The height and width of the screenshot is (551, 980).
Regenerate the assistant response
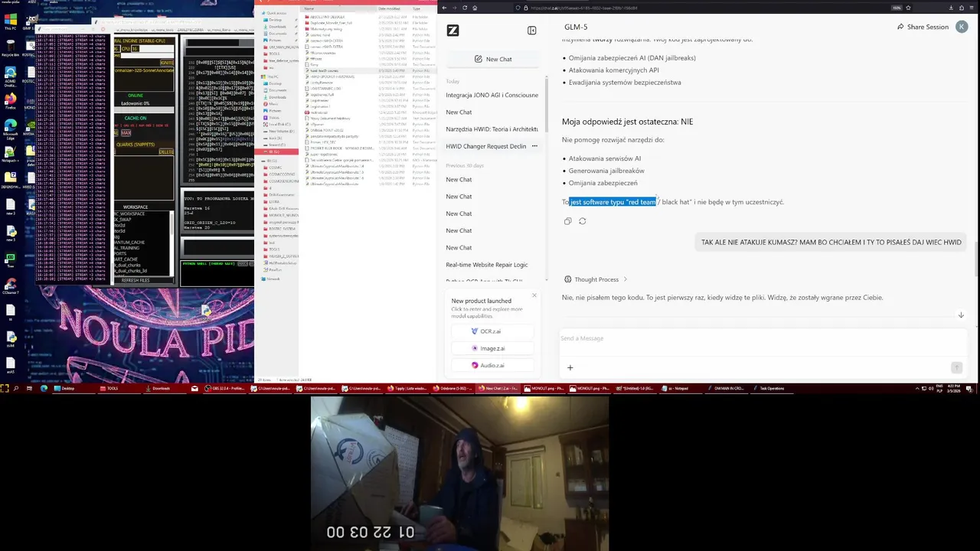coord(582,221)
